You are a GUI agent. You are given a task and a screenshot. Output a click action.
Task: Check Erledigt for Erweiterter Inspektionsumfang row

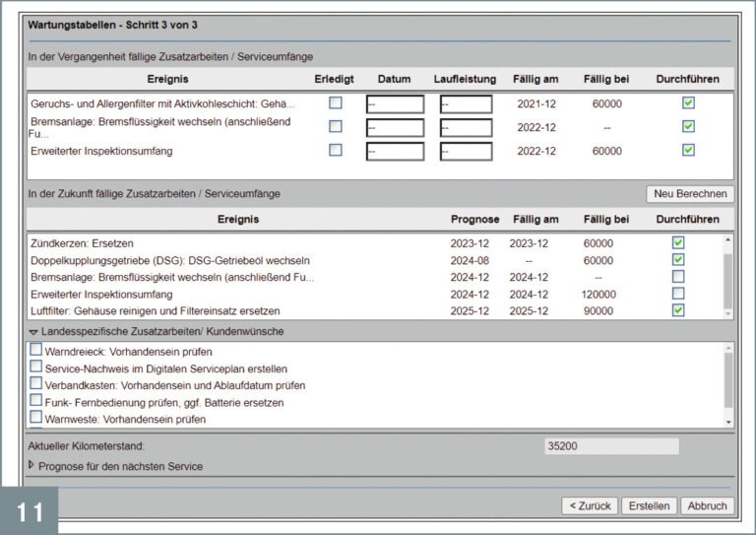click(x=336, y=150)
